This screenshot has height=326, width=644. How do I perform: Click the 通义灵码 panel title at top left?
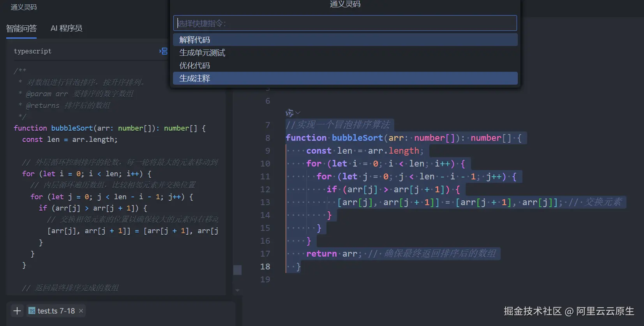pos(24,7)
